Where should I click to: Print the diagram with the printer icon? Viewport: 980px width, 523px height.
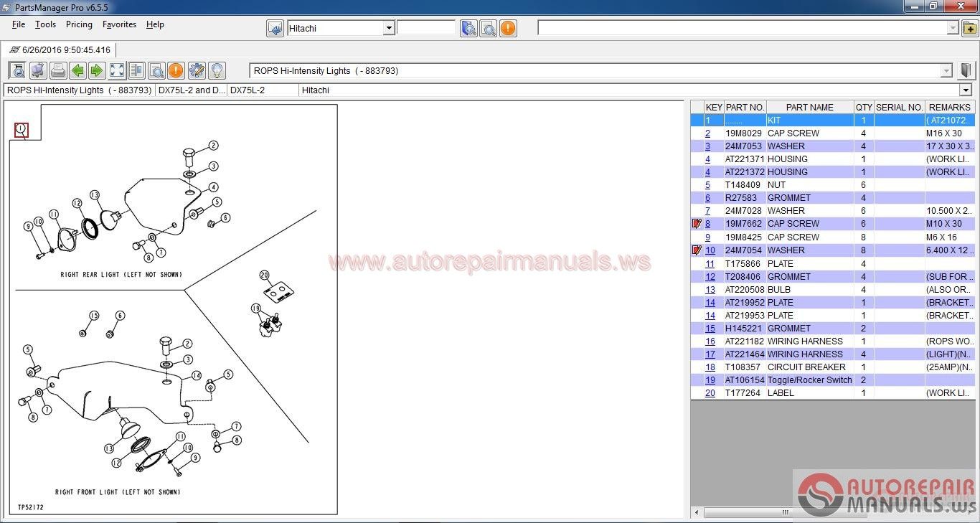tap(57, 70)
